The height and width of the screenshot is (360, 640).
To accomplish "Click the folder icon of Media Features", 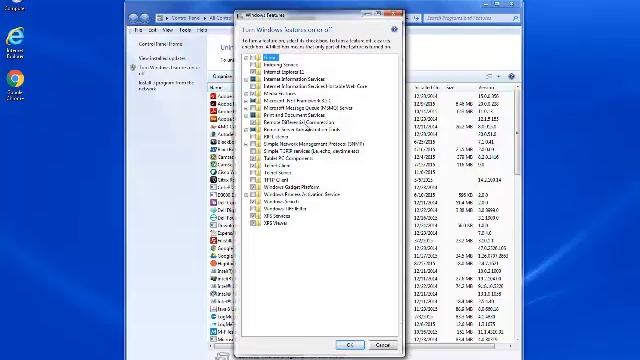I will coord(258,93).
